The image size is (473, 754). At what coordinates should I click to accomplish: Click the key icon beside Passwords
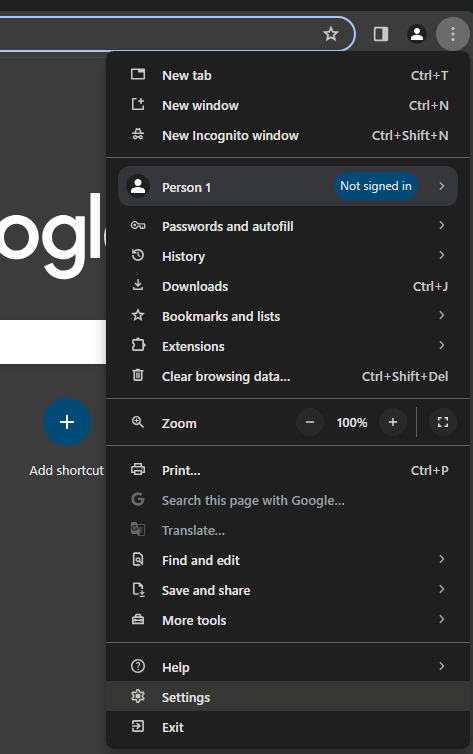point(138,226)
